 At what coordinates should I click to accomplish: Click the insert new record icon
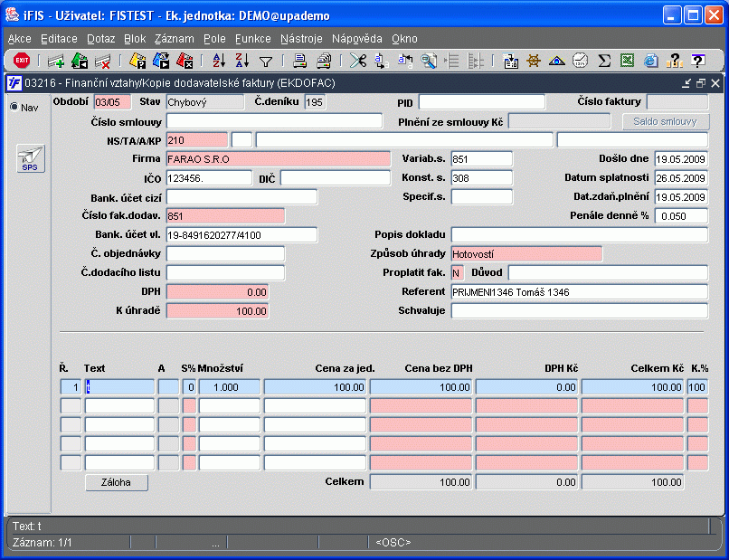[56, 61]
